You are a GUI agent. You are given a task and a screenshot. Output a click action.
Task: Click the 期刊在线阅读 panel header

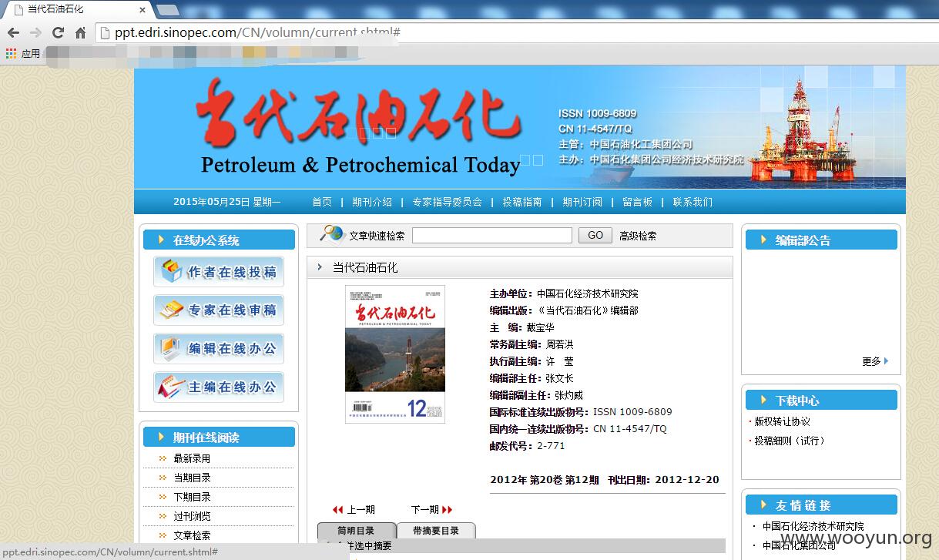(219, 437)
